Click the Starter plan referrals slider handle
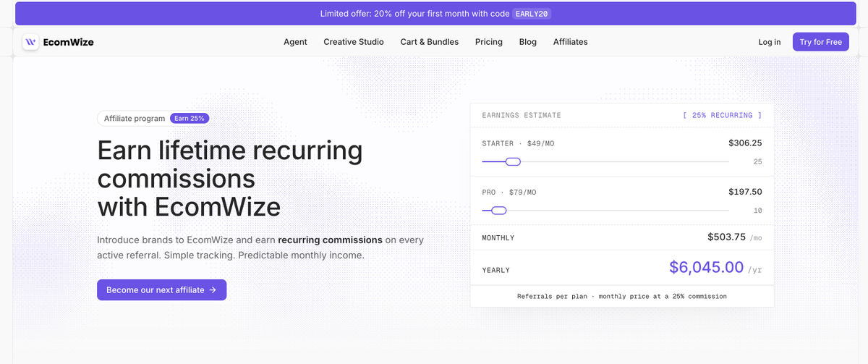The image size is (868, 364). pyautogui.click(x=513, y=161)
